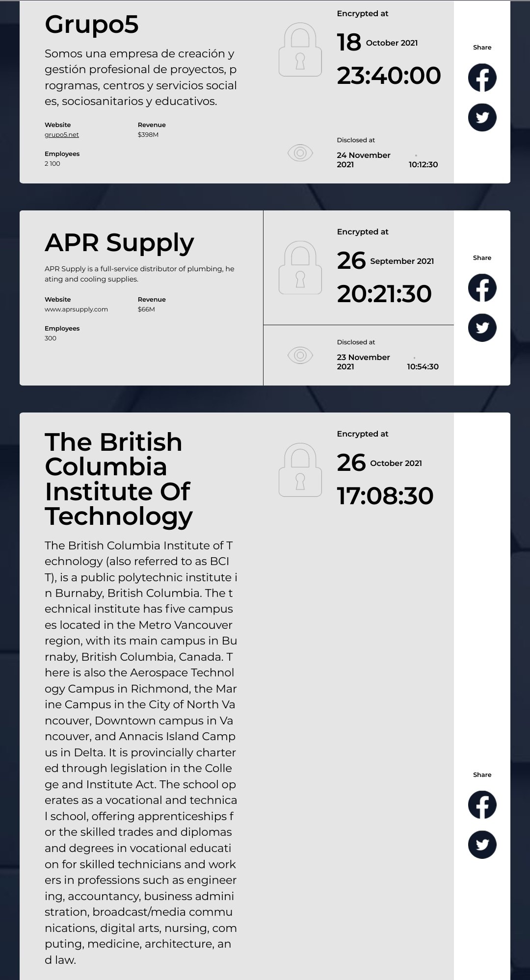Open the grupo5.net website link
530x980 pixels.
coord(62,135)
